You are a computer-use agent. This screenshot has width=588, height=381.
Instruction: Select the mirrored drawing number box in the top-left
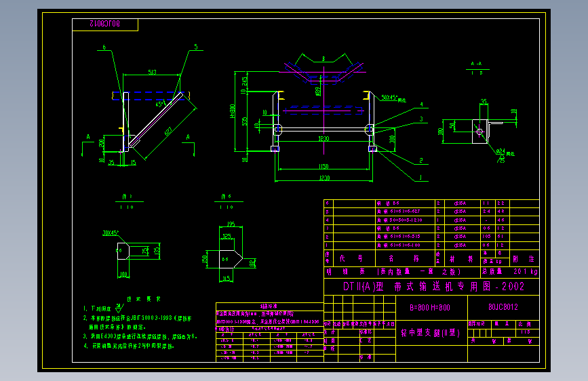(105, 24)
